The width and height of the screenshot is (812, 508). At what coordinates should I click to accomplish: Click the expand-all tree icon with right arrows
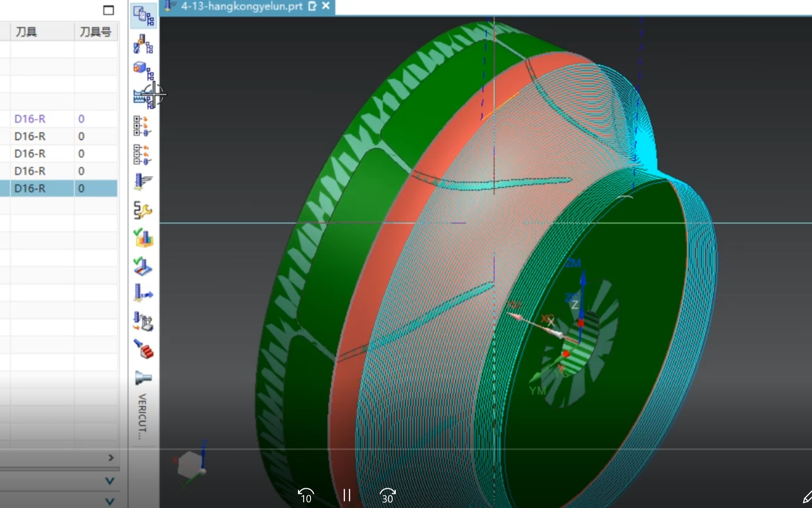[142, 126]
